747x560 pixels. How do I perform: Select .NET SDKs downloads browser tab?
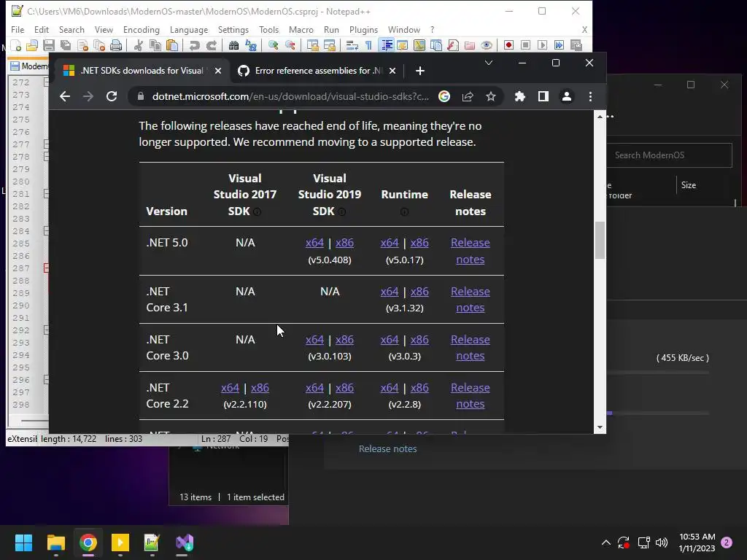point(142,71)
